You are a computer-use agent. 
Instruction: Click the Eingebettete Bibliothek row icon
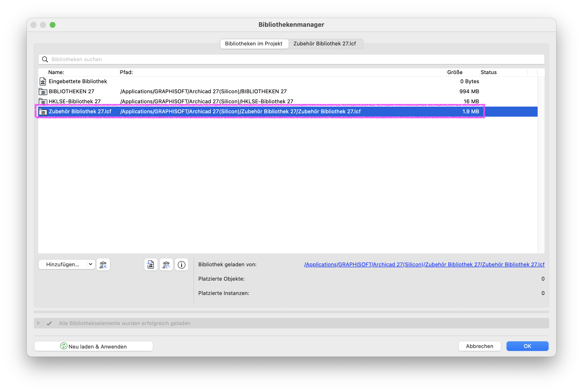(x=43, y=82)
